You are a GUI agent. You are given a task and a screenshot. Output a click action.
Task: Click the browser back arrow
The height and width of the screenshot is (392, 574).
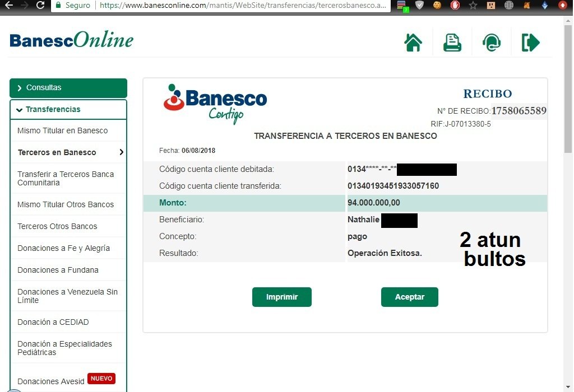pyautogui.click(x=8, y=5)
